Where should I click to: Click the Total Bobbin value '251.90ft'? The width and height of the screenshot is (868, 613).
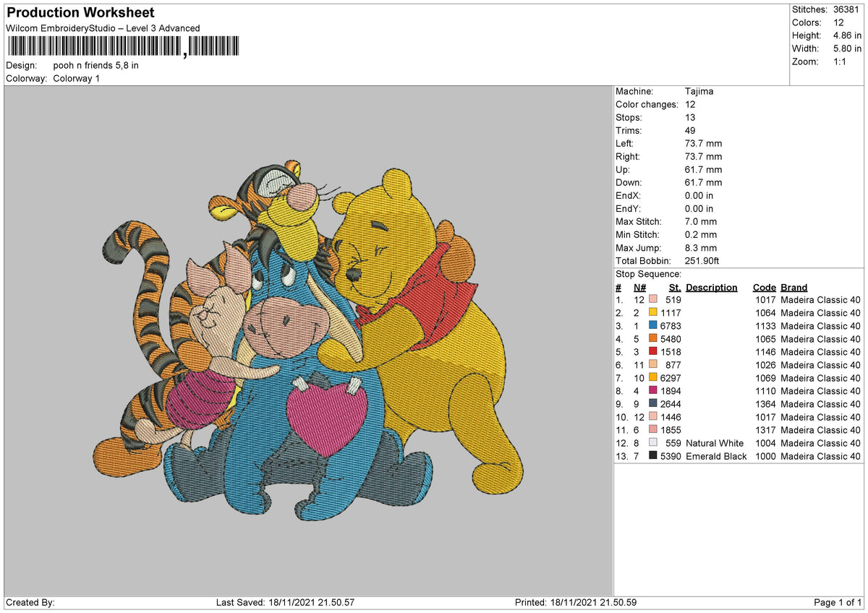[702, 261]
